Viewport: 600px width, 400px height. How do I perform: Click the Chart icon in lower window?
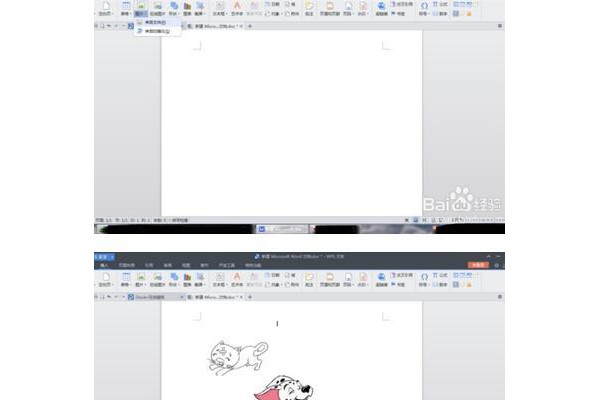point(187,277)
